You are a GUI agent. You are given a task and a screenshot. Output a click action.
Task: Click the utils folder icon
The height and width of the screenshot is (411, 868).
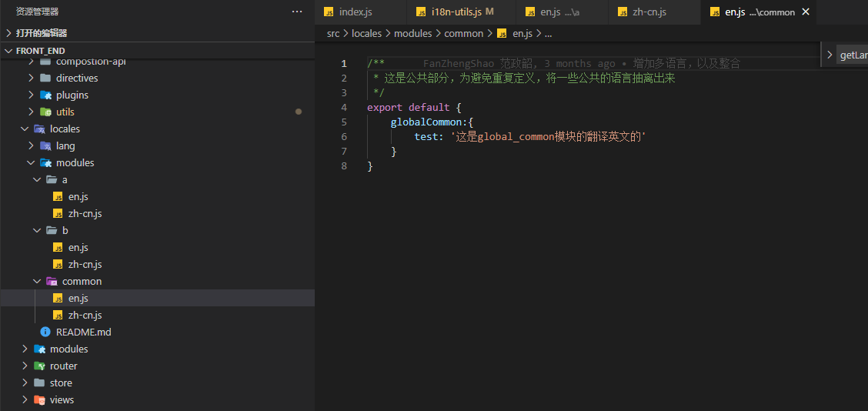tap(45, 112)
